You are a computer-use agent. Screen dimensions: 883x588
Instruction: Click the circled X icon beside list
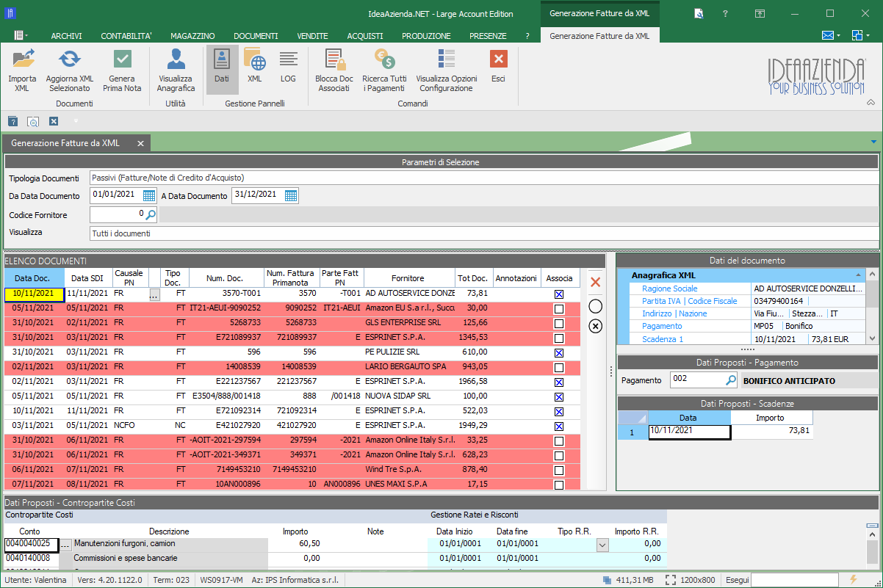click(x=596, y=326)
